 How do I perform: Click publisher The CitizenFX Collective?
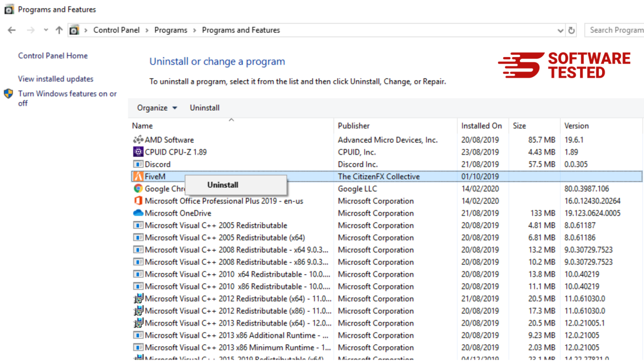tap(379, 176)
